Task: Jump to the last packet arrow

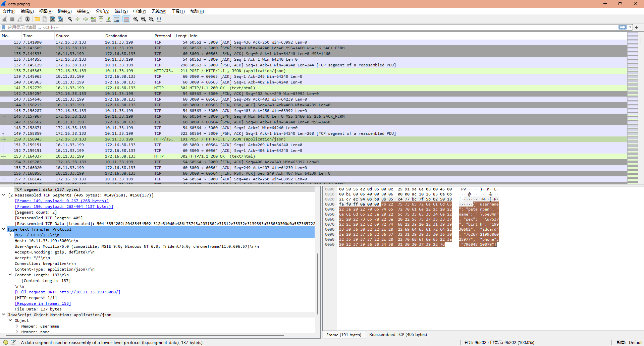Action: [109, 19]
